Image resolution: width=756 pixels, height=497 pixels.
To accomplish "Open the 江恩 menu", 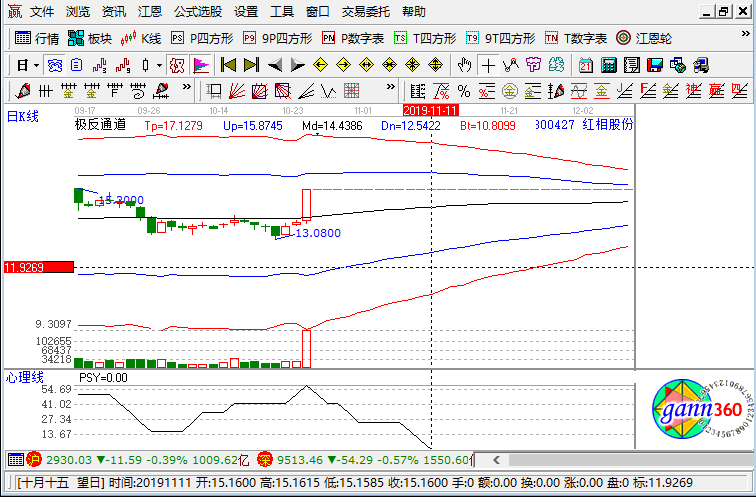I will 150,12.
